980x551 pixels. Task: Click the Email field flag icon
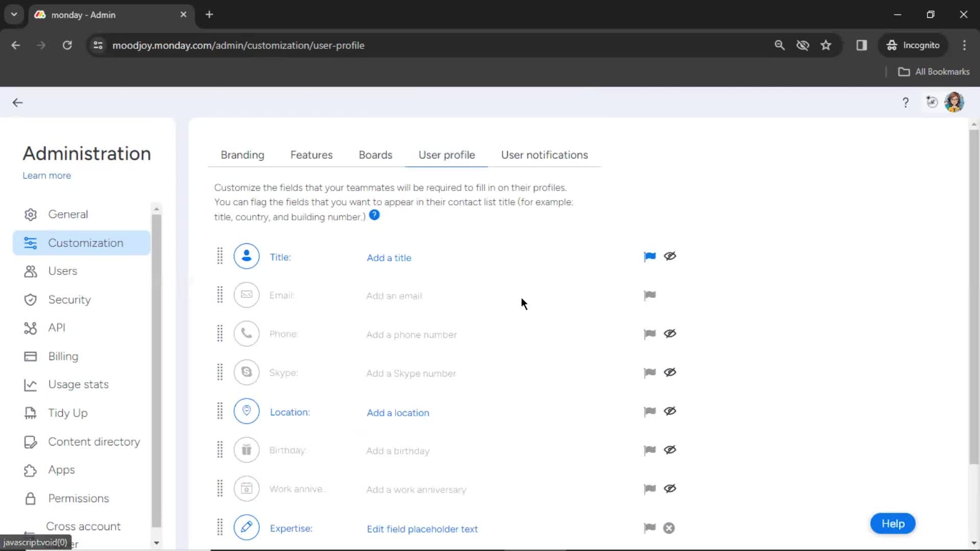(x=649, y=295)
